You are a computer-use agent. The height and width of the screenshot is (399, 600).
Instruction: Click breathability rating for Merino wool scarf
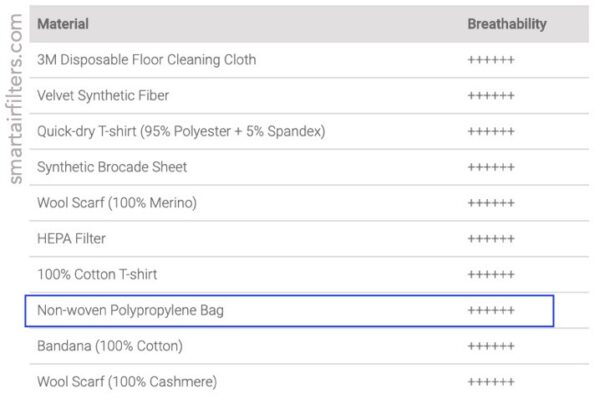pyautogui.click(x=491, y=203)
